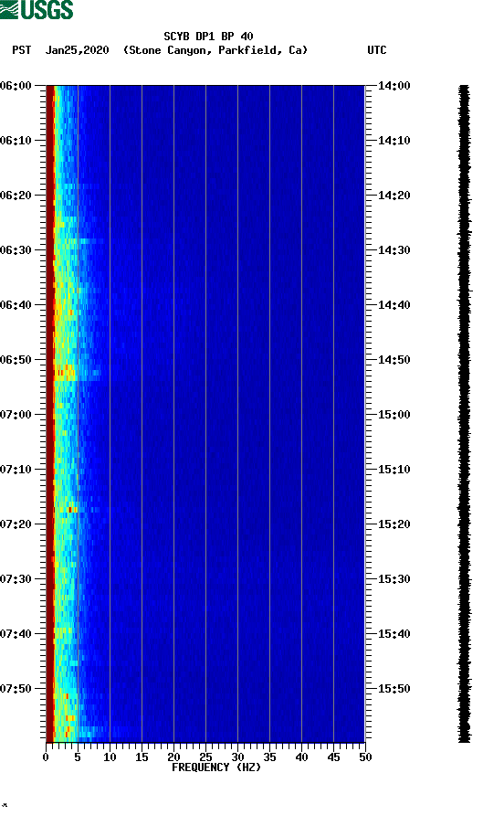Click the '5' frequency axis label

click(78, 757)
